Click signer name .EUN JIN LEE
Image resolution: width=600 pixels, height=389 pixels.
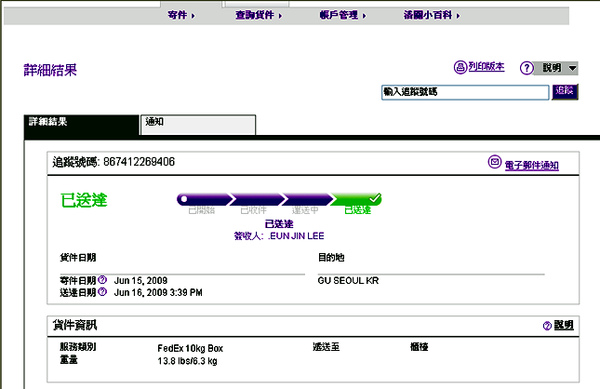pyautogui.click(x=296, y=236)
